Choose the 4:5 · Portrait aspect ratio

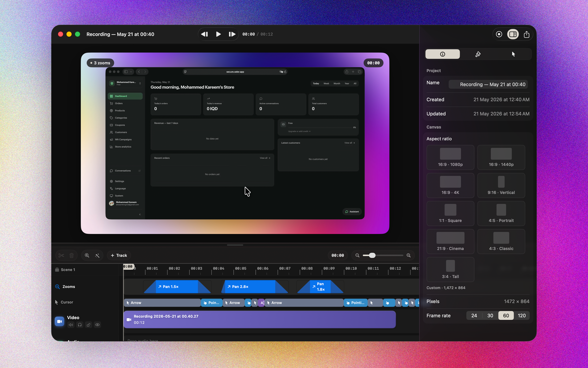click(x=501, y=213)
